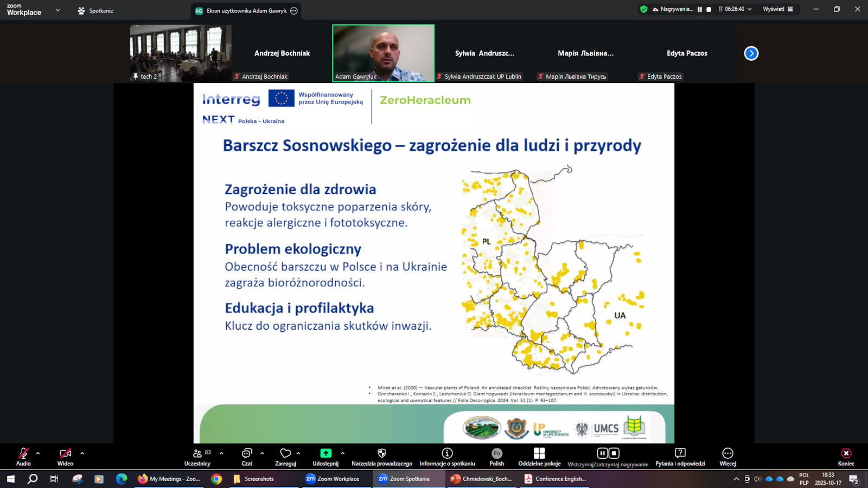Open the Czat chat panel
868x488 pixels.
[x=247, y=457]
